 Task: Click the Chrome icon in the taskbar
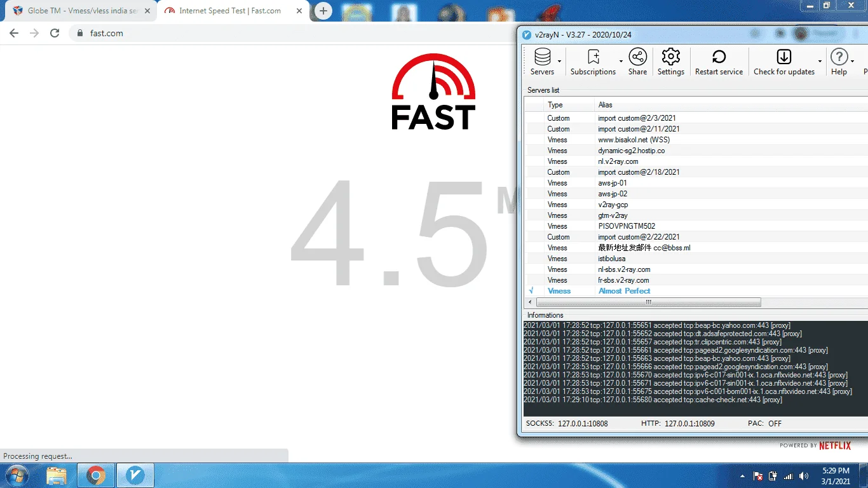pyautogui.click(x=96, y=475)
